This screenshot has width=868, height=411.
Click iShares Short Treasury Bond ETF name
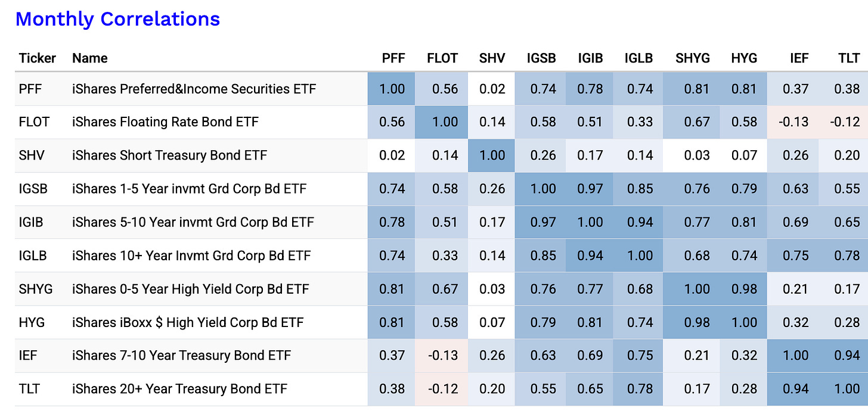(169, 155)
